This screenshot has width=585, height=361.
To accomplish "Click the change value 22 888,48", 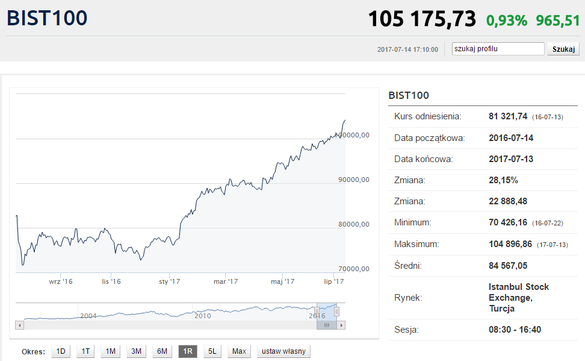I will pyautogui.click(x=508, y=201).
